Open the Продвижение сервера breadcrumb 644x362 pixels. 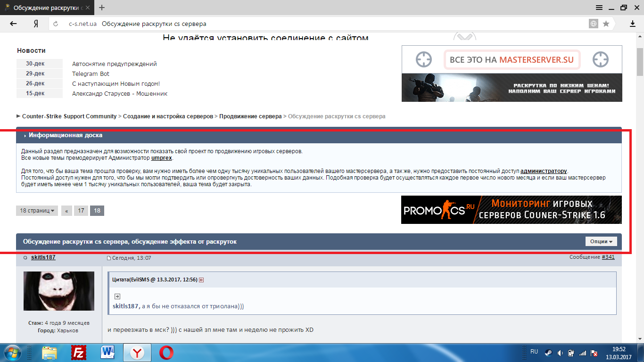point(250,116)
